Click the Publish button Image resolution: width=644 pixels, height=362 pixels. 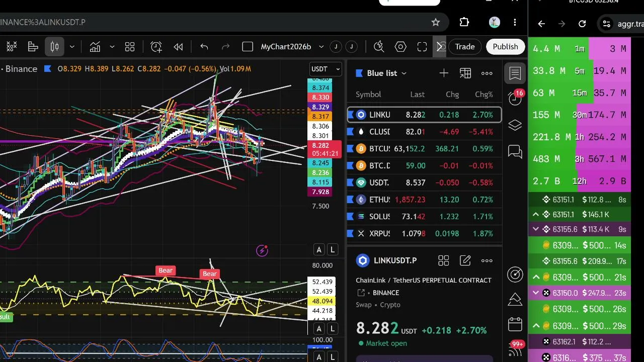point(505,47)
